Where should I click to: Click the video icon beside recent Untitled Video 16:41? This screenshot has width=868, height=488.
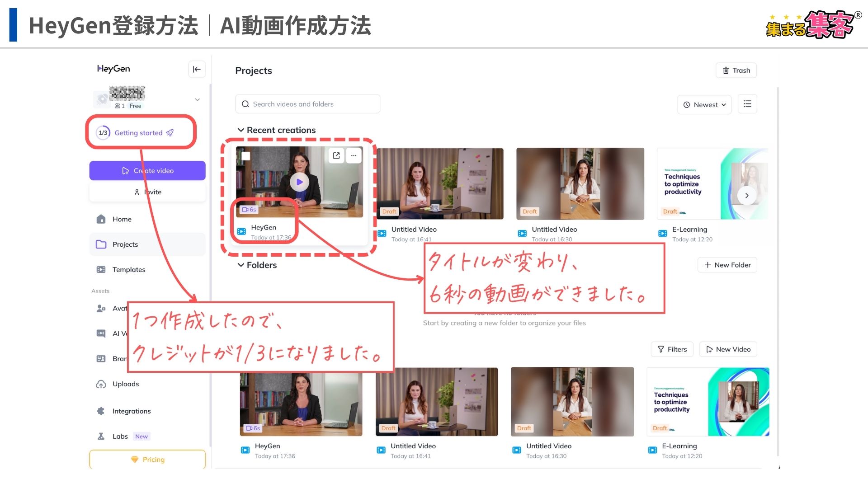tap(382, 234)
